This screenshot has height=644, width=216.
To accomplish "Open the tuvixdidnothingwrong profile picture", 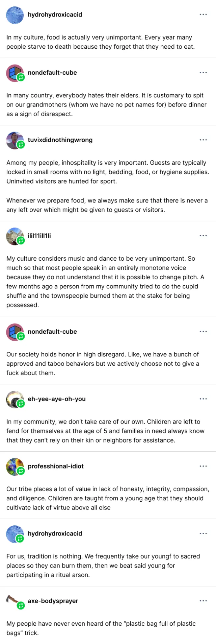I will point(14,139).
